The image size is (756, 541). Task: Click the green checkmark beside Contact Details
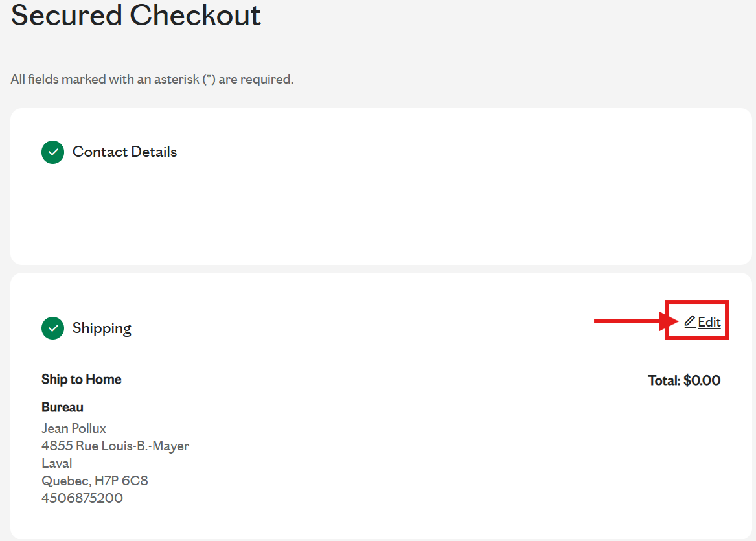tap(52, 152)
